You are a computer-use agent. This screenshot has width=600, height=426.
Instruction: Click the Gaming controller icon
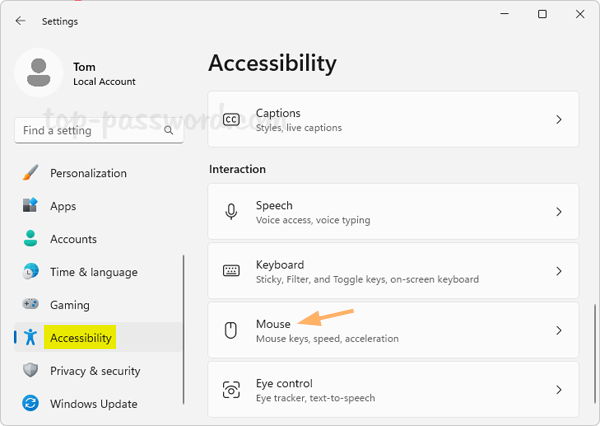31,305
